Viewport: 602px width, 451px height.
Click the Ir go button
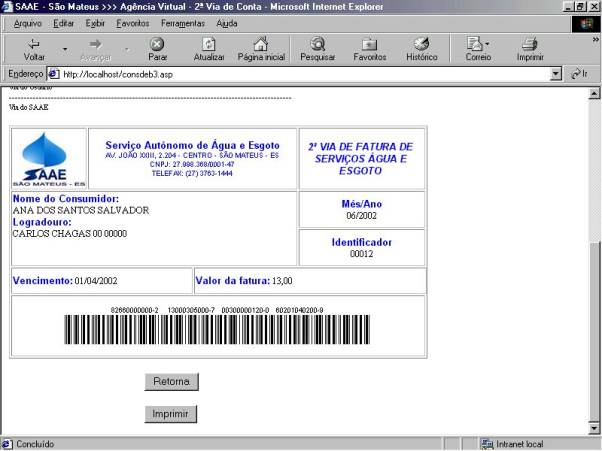[x=579, y=74]
